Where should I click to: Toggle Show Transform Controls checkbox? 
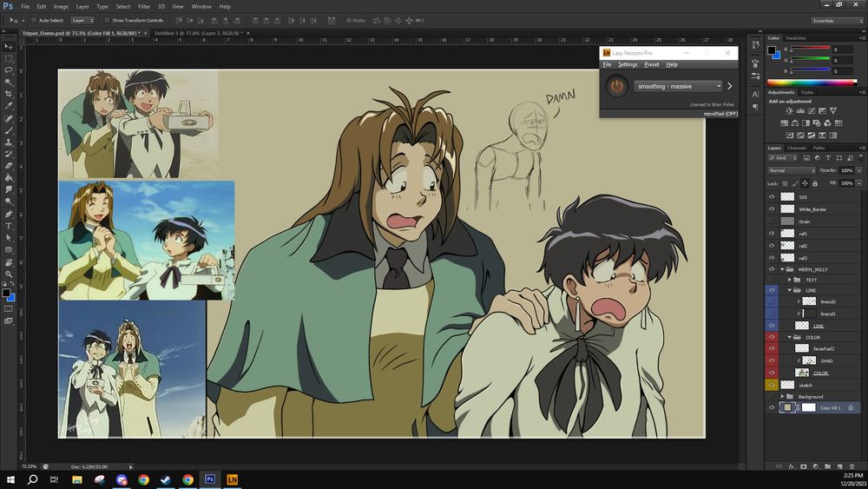pyautogui.click(x=107, y=21)
